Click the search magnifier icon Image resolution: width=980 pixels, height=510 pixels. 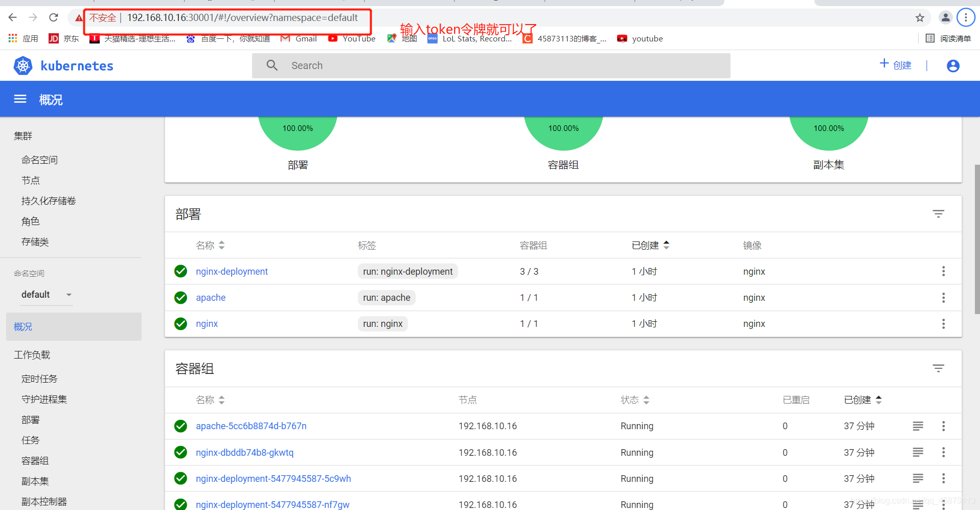point(272,65)
